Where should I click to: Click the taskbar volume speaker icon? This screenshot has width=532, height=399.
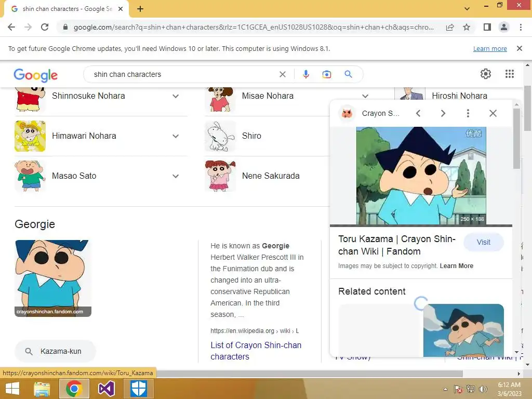click(x=483, y=389)
